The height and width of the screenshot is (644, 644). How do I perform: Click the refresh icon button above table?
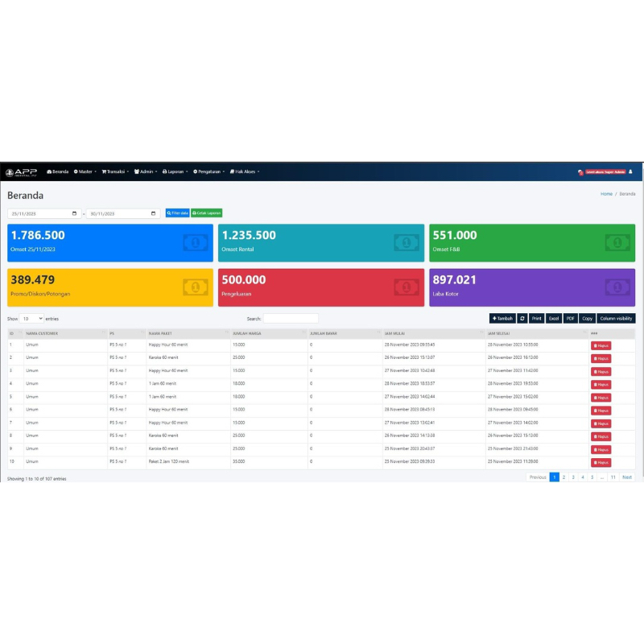(522, 318)
